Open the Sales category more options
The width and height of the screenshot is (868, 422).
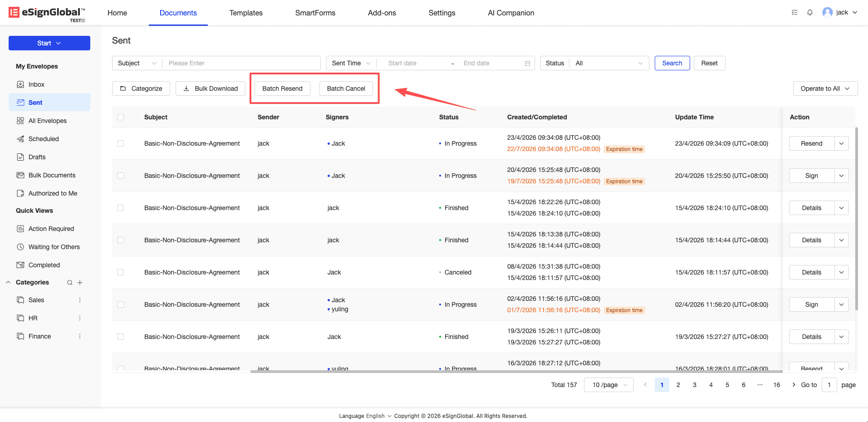click(x=80, y=300)
